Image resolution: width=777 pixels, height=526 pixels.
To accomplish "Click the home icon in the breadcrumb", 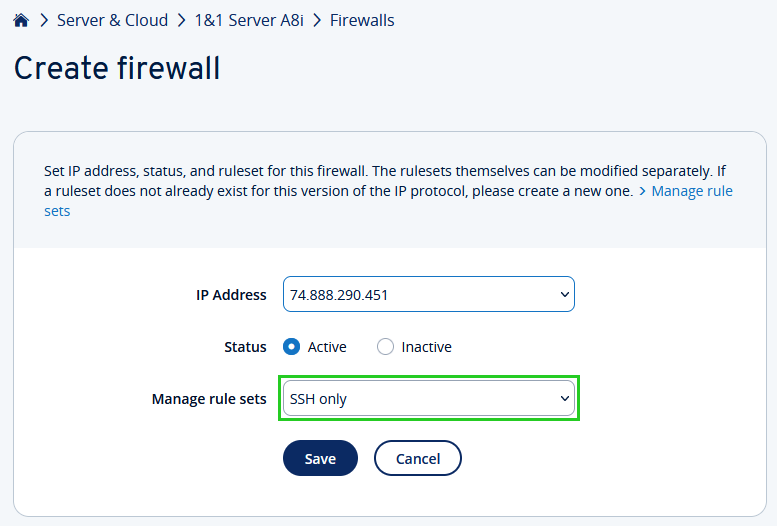I will pyautogui.click(x=21, y=20).
